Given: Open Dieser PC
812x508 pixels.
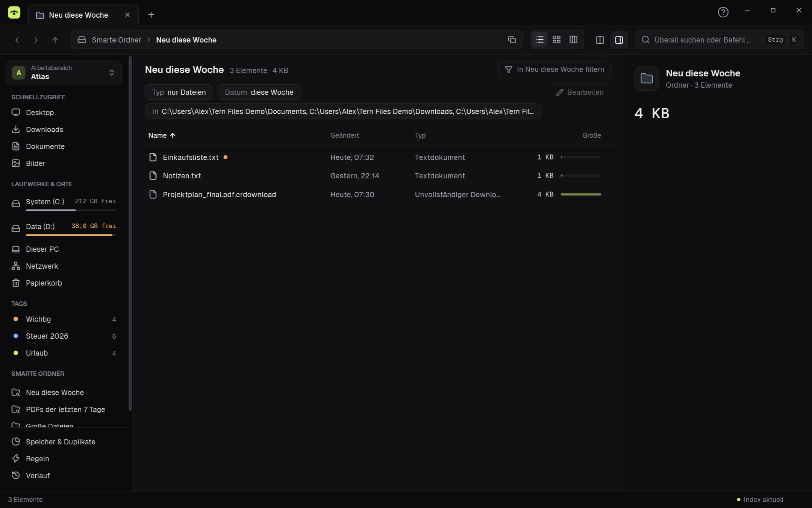Looking at the screenshot, I should pyautogui.click(x=64, y=249).
